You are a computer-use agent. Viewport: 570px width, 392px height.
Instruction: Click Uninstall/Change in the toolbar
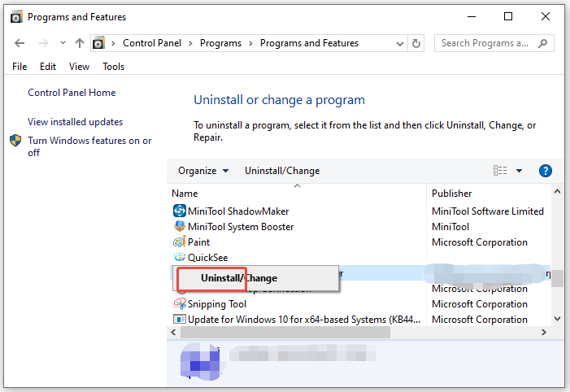point(282,171)
